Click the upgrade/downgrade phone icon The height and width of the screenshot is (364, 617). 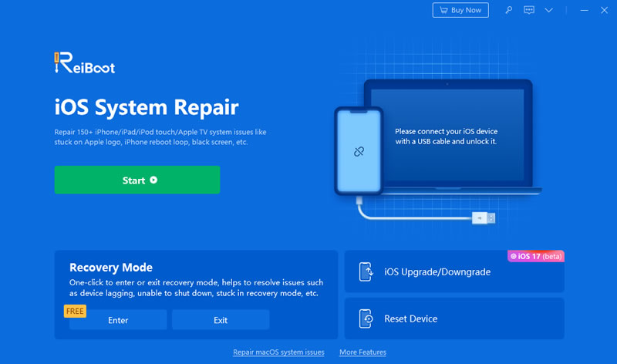click(x=366, y=271)
